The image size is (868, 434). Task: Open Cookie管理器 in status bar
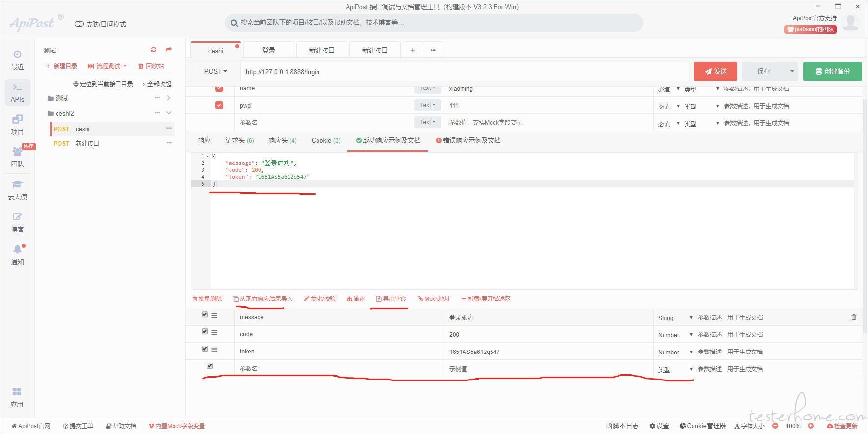(x=702, y=426)
